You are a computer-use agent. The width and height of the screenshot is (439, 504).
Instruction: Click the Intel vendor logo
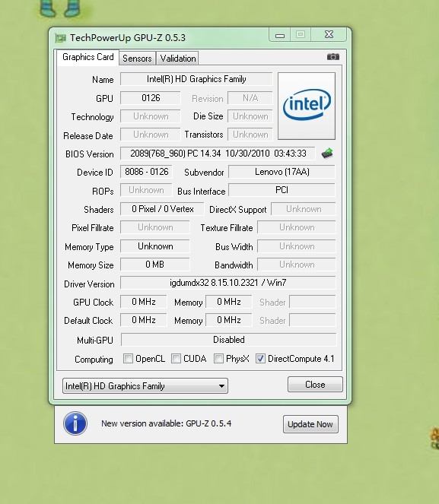coord(307,106)
